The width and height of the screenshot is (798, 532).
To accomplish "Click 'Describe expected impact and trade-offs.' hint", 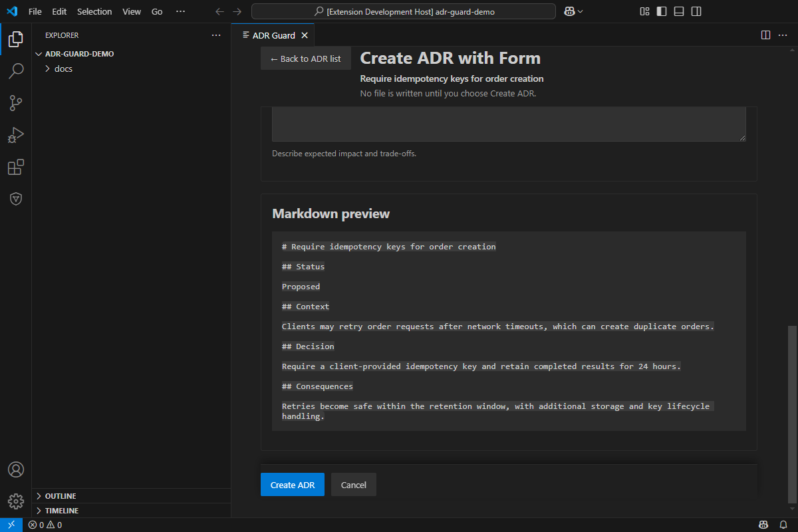I will coord(344,154).
